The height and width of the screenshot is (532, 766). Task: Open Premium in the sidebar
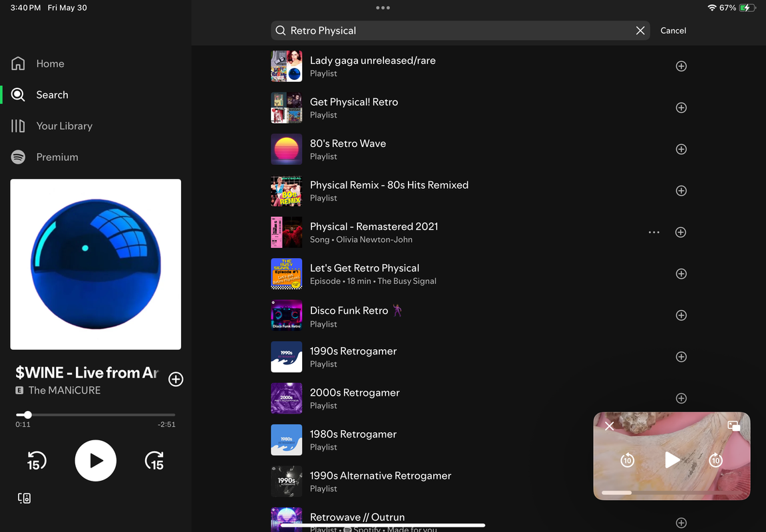[45, 157]
